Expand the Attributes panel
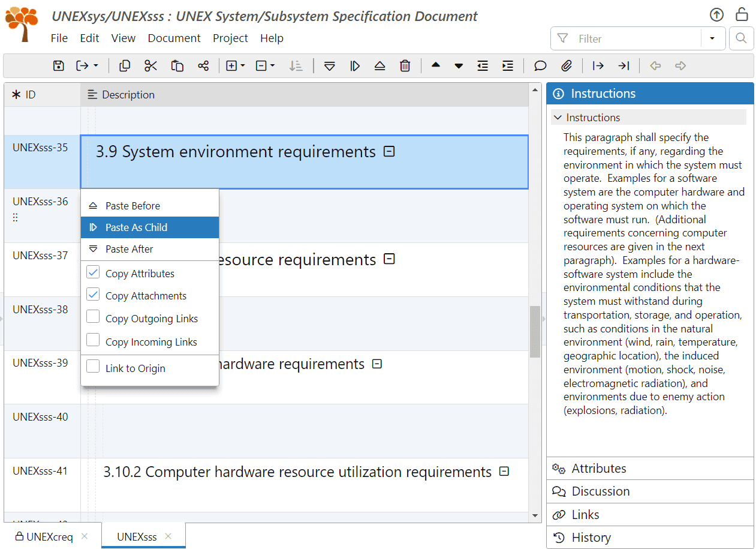Image resolution: width=756 pixels, height=549 pixels. (x=650, y=469)
